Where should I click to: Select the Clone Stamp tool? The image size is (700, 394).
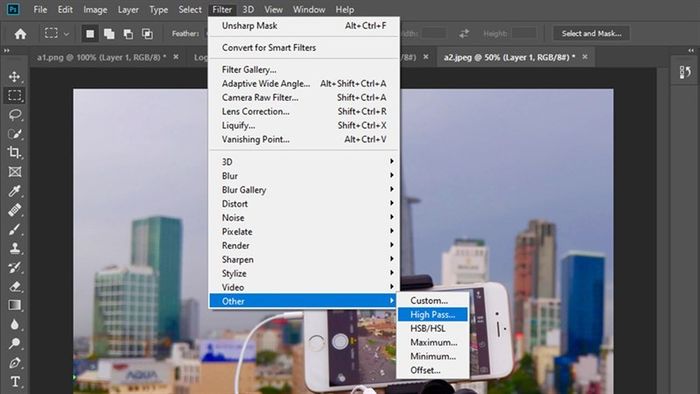[14, 249]
